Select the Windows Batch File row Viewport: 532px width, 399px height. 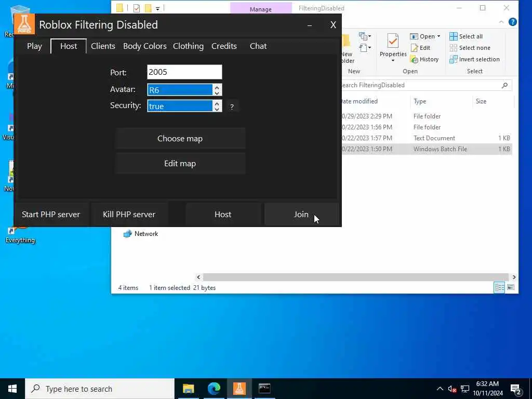[427, 149]
